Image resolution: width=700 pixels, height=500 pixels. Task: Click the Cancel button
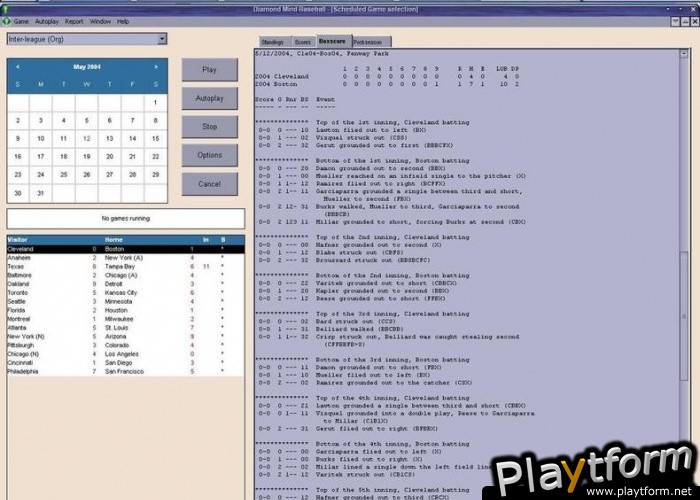click(209, 184)
